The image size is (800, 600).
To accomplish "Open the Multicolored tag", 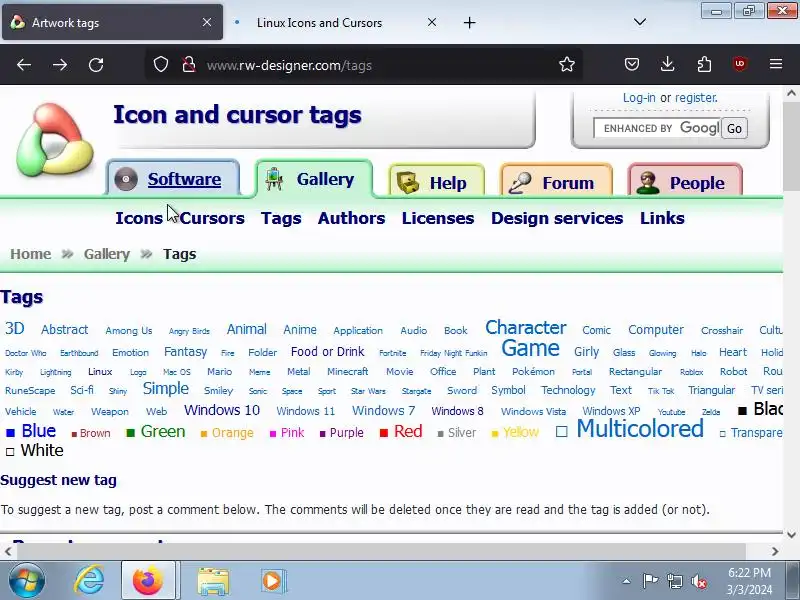I will (x=640, y=428).
